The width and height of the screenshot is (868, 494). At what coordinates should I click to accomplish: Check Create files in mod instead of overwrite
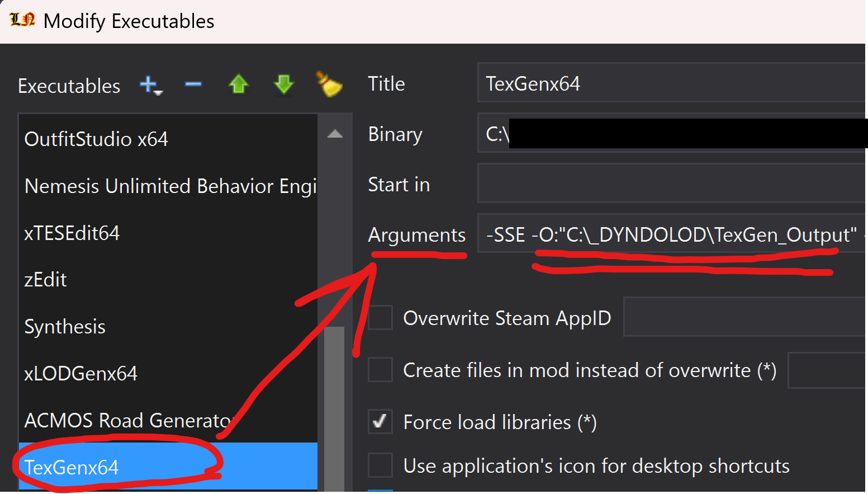click(x=380, y=370)
